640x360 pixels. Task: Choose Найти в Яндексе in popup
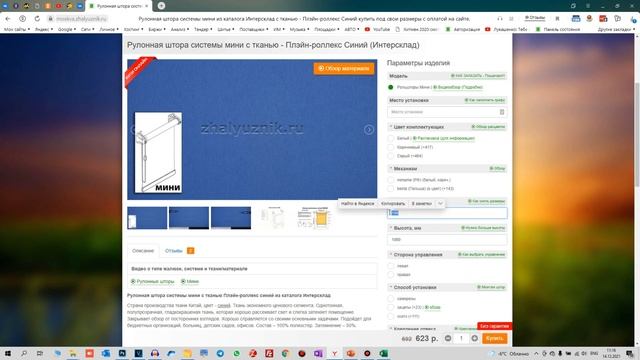tap(358, 203)
